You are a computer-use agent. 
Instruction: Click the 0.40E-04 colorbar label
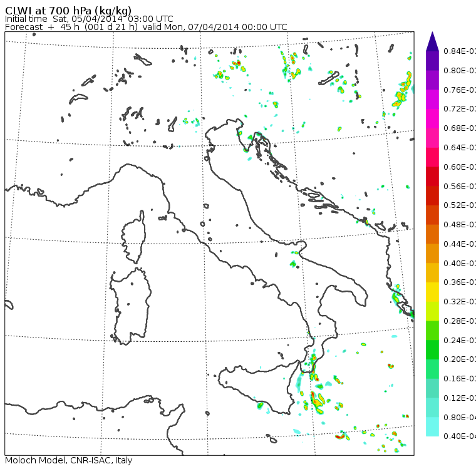[x=460, y=436]
